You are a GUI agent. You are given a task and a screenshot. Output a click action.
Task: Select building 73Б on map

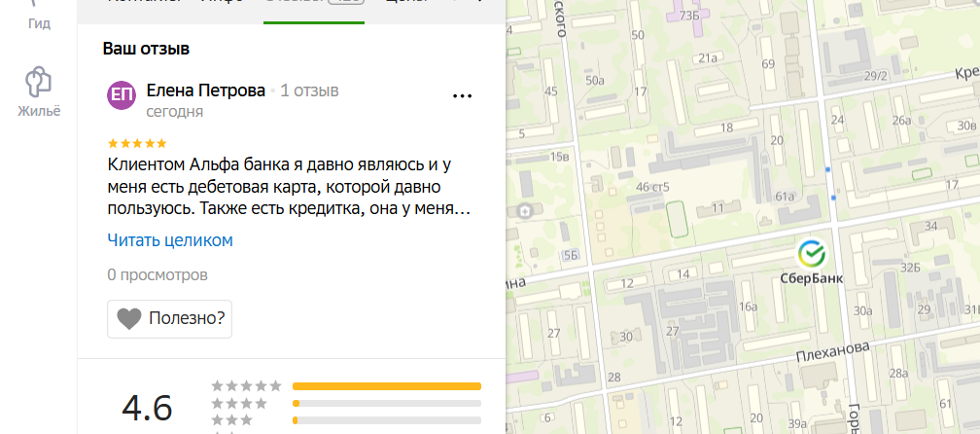pos(688,15)
